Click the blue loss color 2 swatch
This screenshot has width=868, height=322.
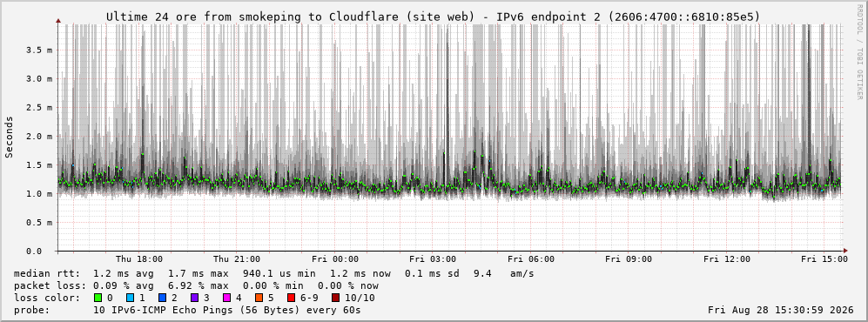[x=162, y=299]
